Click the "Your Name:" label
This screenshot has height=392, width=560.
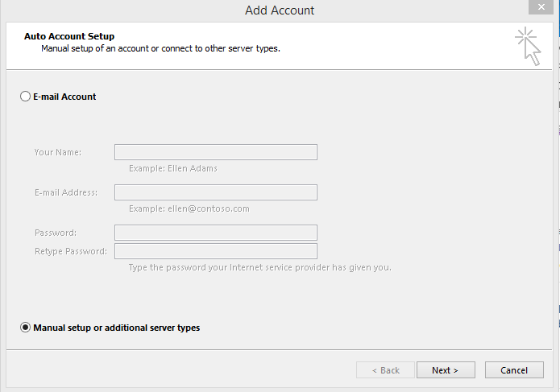(58, 152)
